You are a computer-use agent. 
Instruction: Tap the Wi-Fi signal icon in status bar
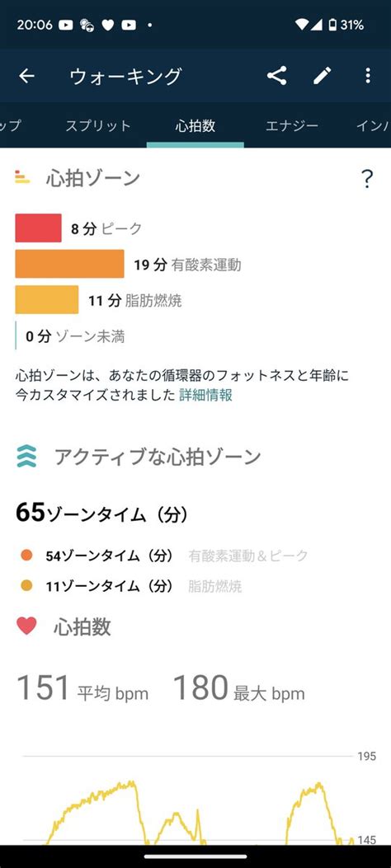pyautogui.click(x=302, y=25)
